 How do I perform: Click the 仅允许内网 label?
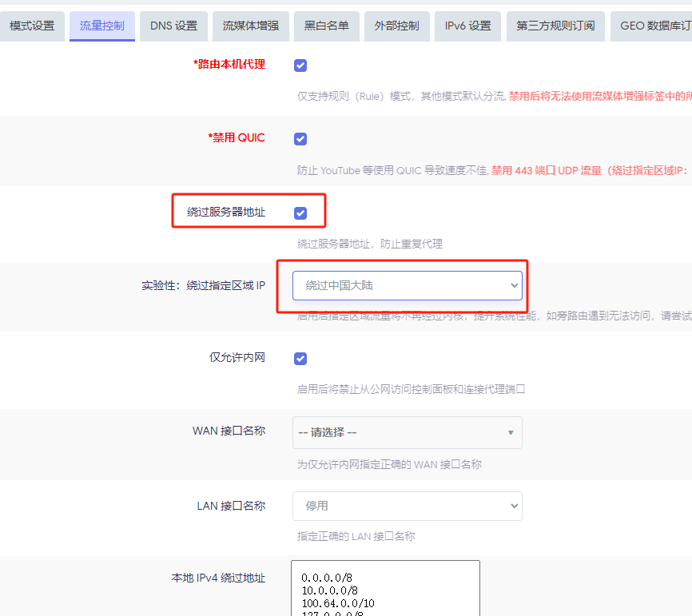tap(237, 357)
